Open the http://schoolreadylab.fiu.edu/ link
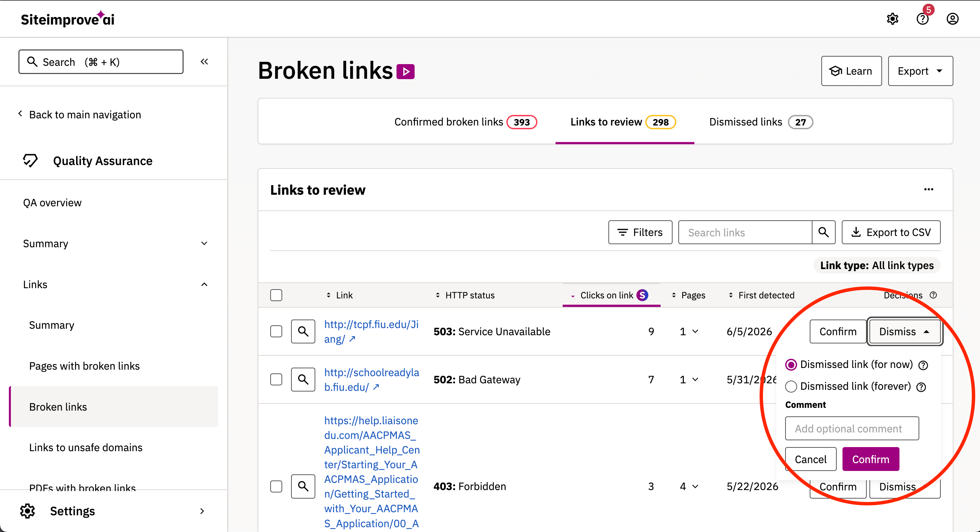The width and height of the screenshot is (980, 532). click(x=371, y=380)
